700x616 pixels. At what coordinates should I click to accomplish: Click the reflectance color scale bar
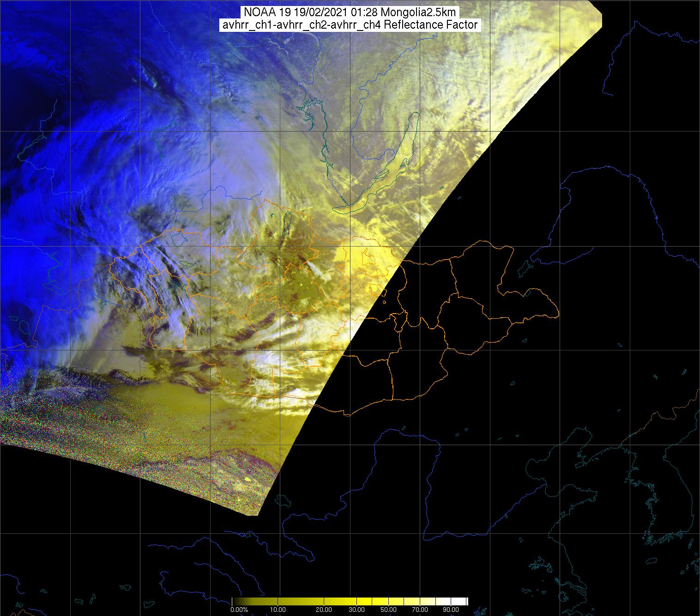coord(350,601)
